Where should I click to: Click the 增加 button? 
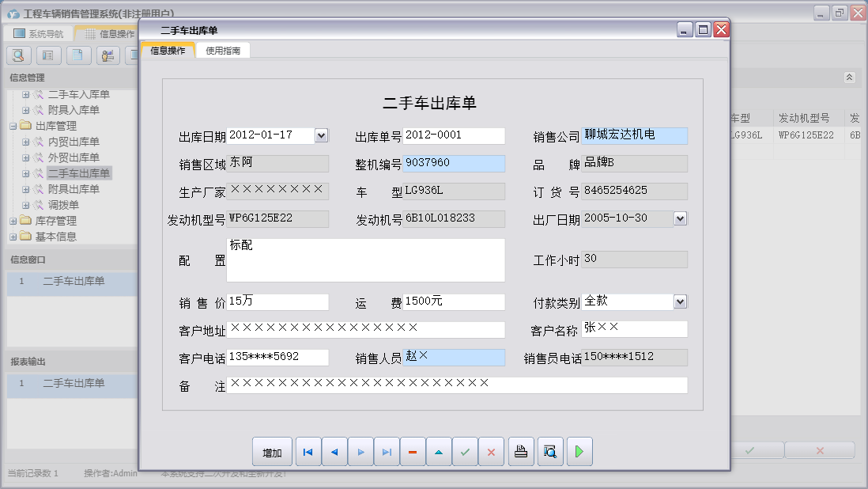272,452
